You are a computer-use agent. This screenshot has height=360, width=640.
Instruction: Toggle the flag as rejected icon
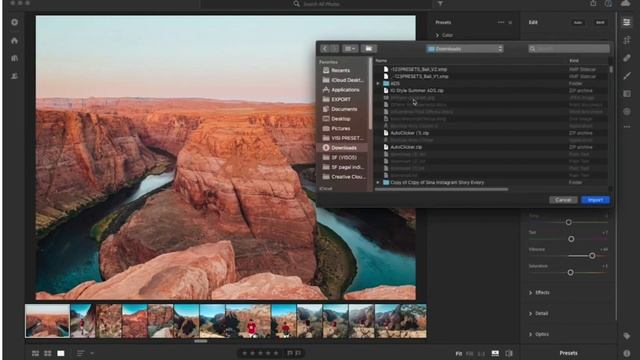298,353
